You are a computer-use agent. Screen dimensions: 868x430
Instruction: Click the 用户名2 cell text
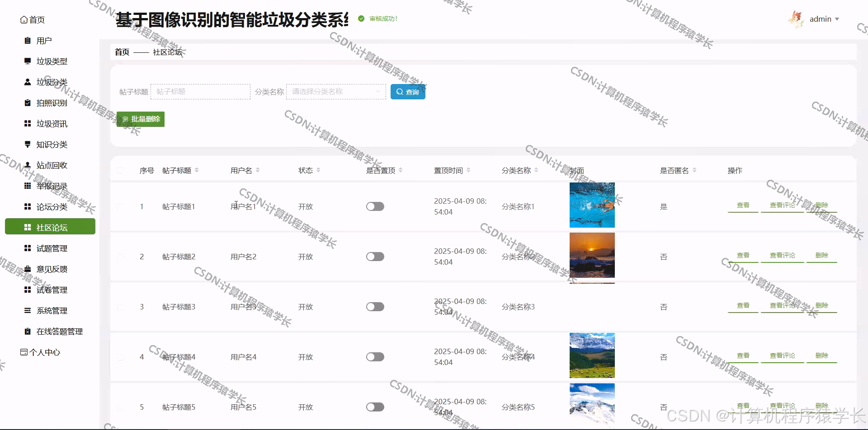243,257
